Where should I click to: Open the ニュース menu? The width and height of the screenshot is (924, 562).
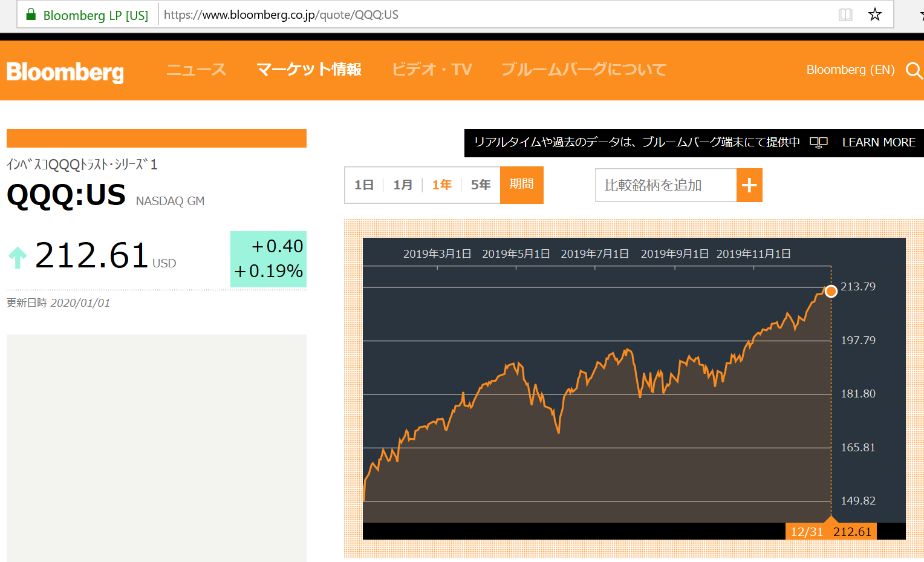pos(196,70)
